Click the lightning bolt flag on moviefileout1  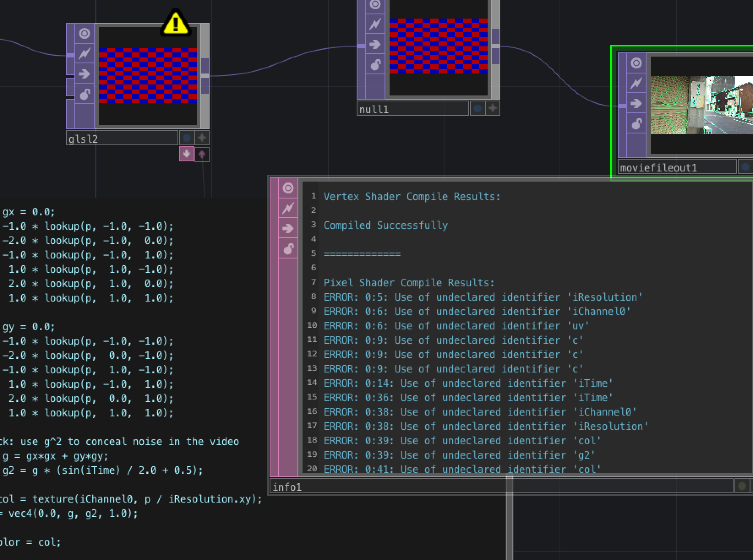[x=636, y=84]
